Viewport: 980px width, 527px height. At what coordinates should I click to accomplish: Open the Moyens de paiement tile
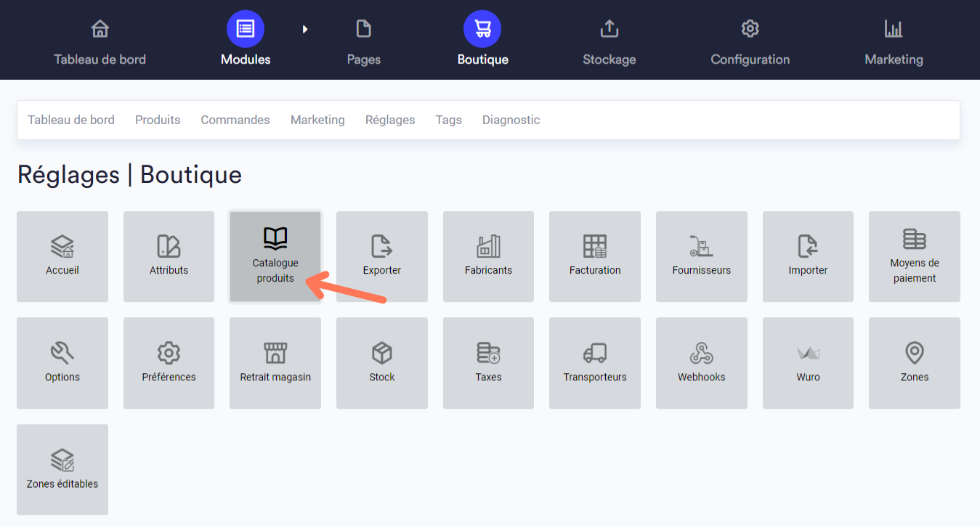coord(915,256)
